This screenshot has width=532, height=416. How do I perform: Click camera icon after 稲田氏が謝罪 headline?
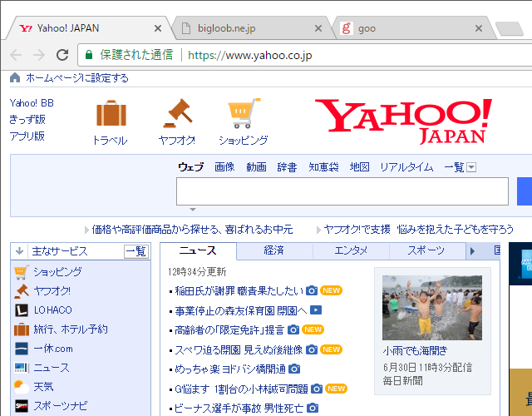[312, 290]
